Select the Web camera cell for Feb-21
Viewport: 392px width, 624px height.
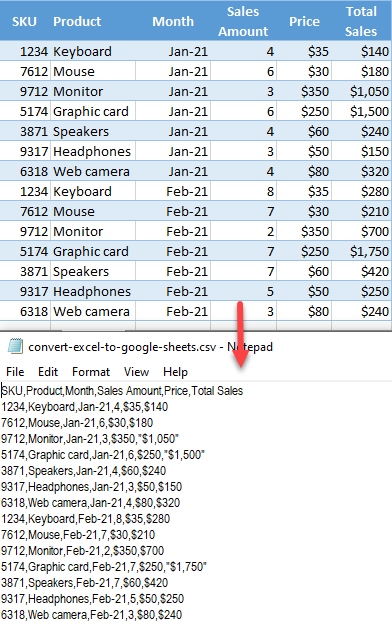(93, 311)
